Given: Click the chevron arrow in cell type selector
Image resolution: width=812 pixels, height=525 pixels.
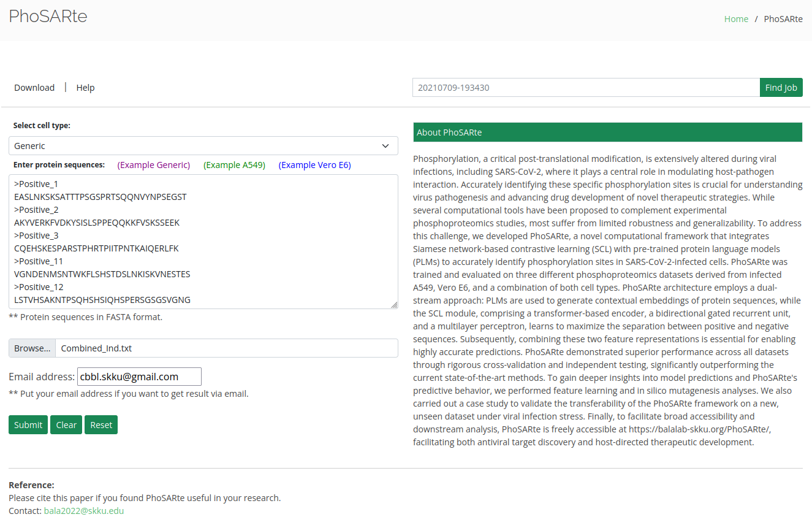Looking at the screenshot, I should [385, 146].
